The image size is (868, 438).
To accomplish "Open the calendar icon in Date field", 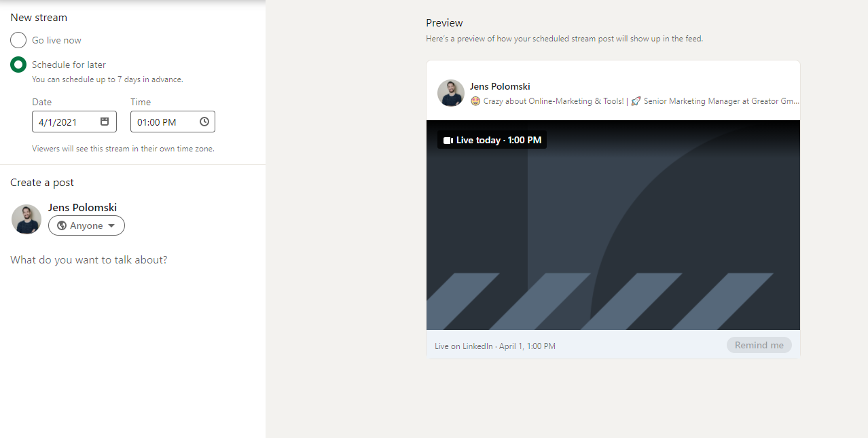I will (105, 122).
